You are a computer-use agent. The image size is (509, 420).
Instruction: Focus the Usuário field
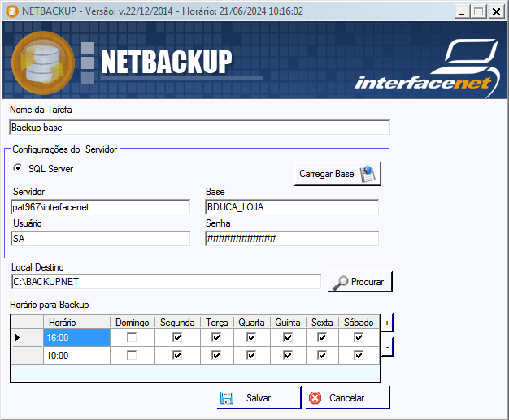pyautogui.click(x=100, y=239)
